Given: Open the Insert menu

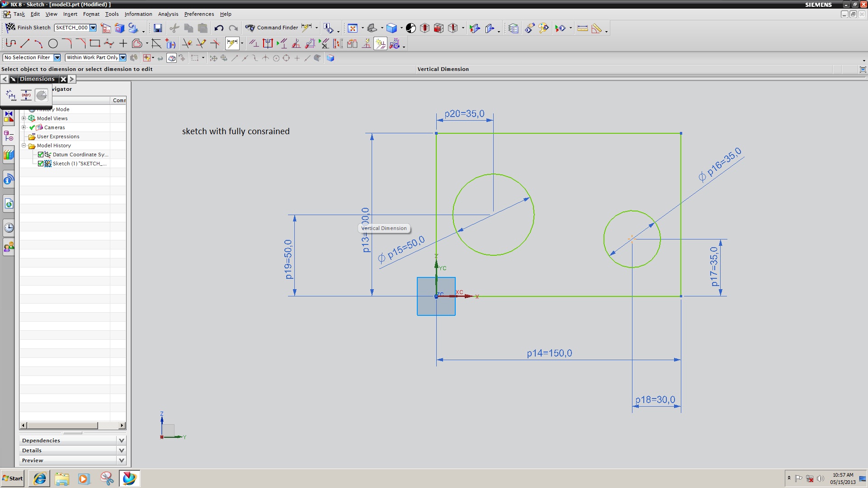Looking at the screenshot, I should click(x=70, y=14).
